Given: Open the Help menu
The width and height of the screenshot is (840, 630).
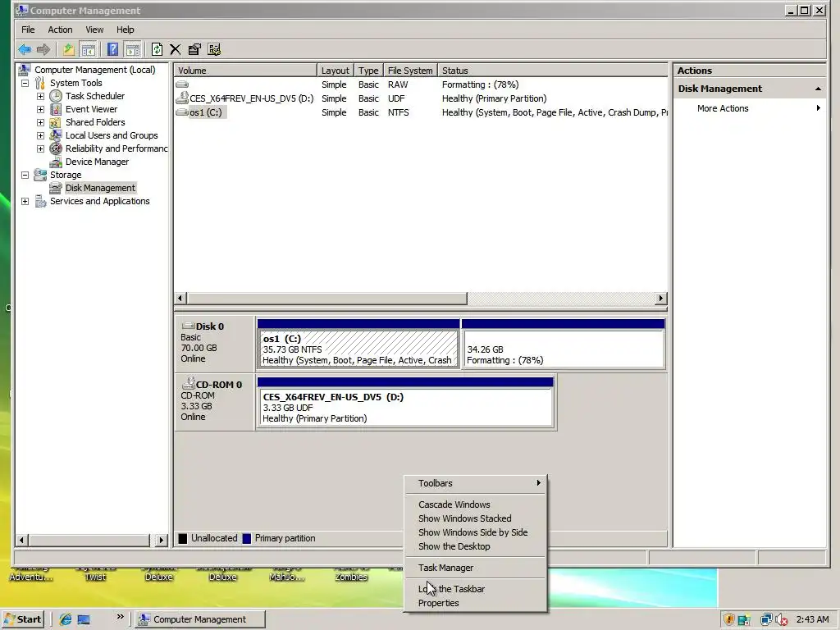Looking at the screenshot, I should 125,30.
